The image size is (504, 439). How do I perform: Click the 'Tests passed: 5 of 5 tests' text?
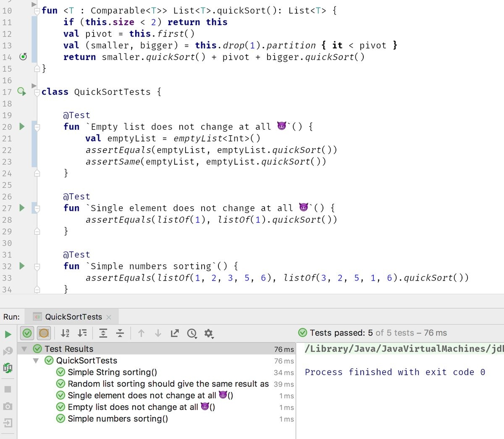[362, 333]
